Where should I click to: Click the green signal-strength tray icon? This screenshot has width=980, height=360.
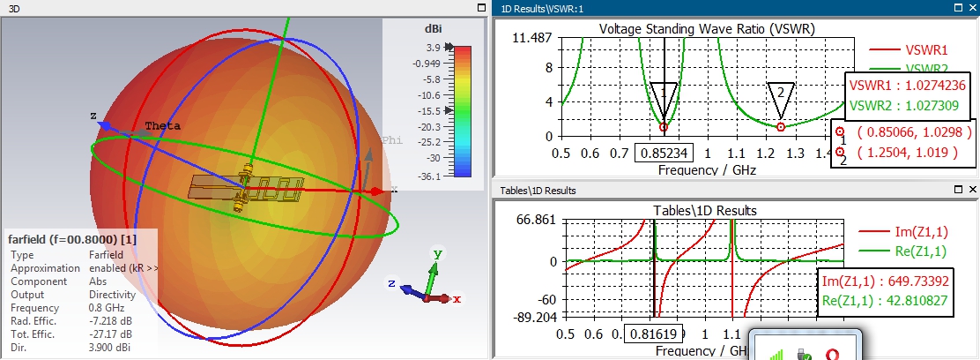click(776, 355)
